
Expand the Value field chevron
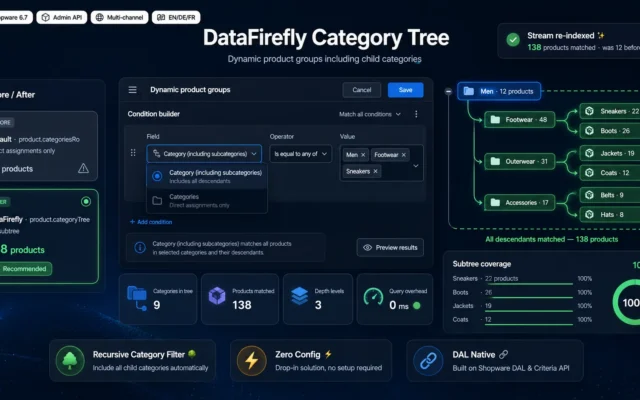[416, 166]
